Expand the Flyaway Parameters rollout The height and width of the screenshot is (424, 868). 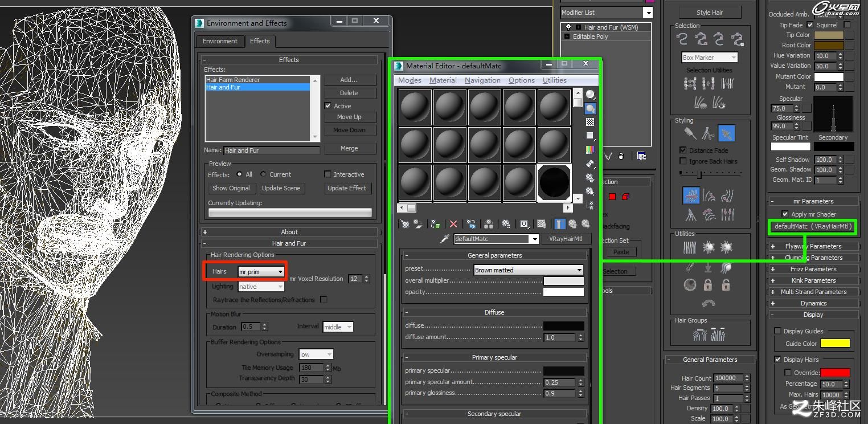813,246
